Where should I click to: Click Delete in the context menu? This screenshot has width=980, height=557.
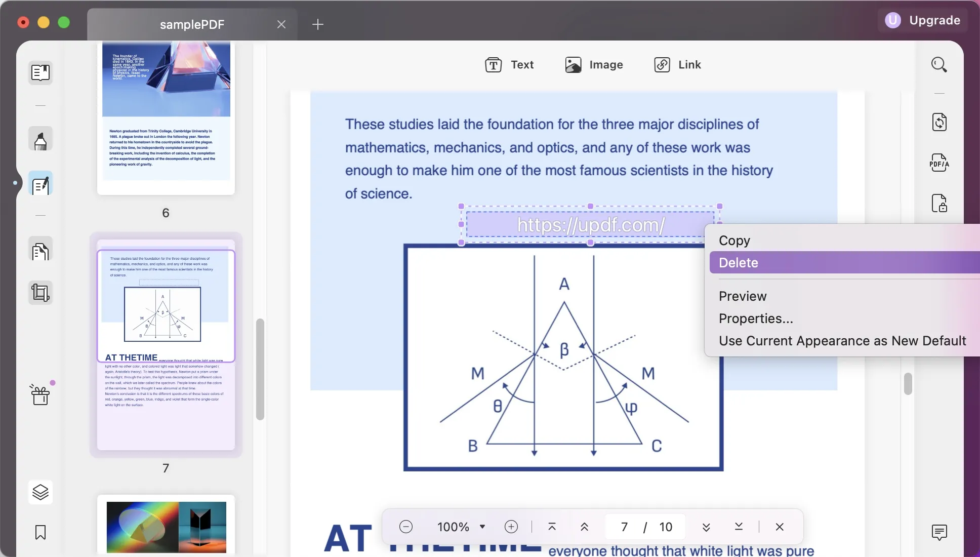point(739,263)
